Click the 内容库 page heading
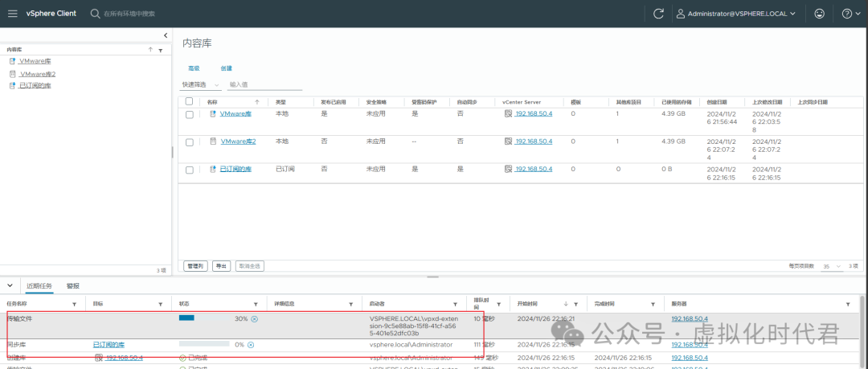 (197, 43)
